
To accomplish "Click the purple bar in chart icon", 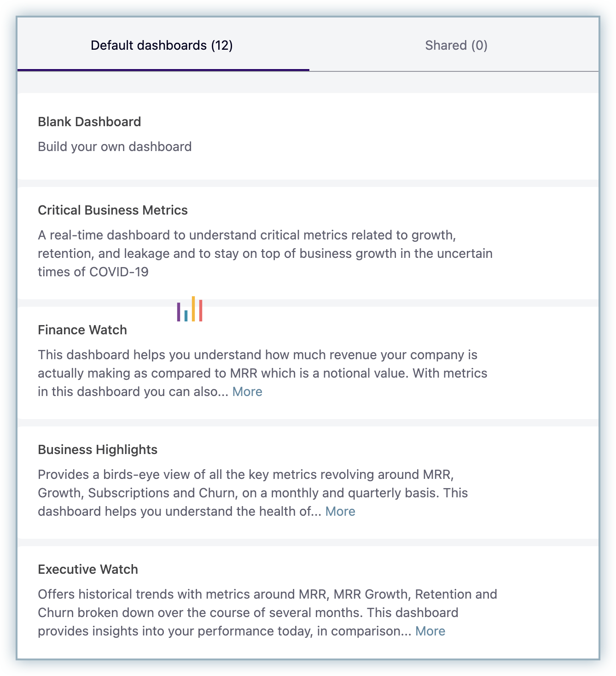I will click(179, 312).
